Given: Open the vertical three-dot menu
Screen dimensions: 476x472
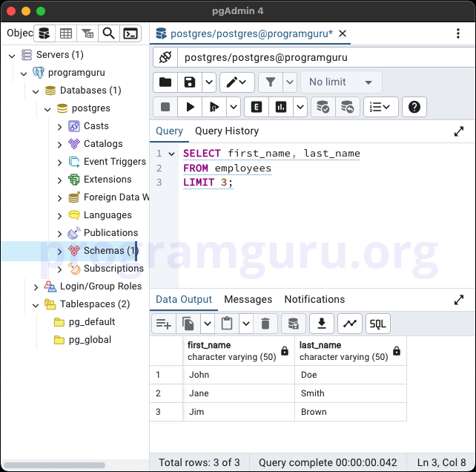Looking at the screenshot, I should tap(458, 33).
